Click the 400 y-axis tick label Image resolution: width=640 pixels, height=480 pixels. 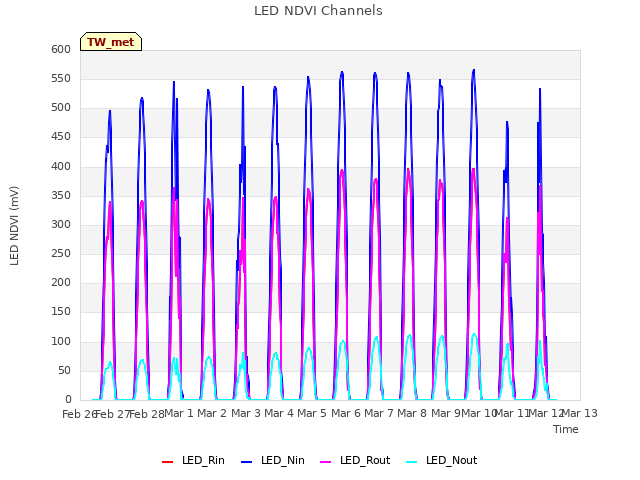[x=61, y=166]
